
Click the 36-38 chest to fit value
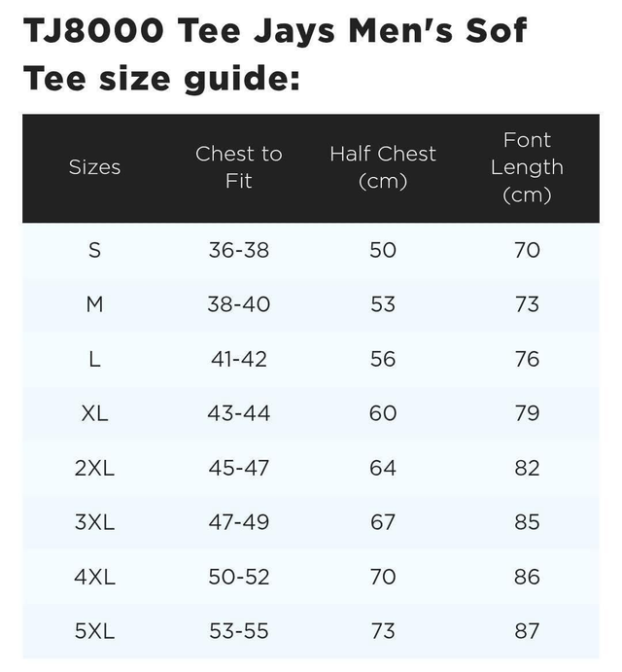[238, 250]
